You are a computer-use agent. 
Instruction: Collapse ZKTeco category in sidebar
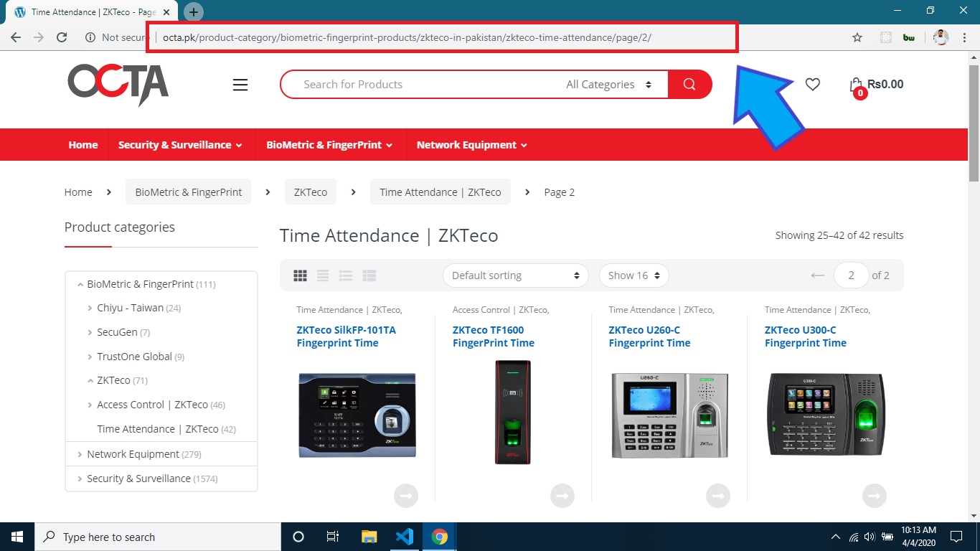90,381
